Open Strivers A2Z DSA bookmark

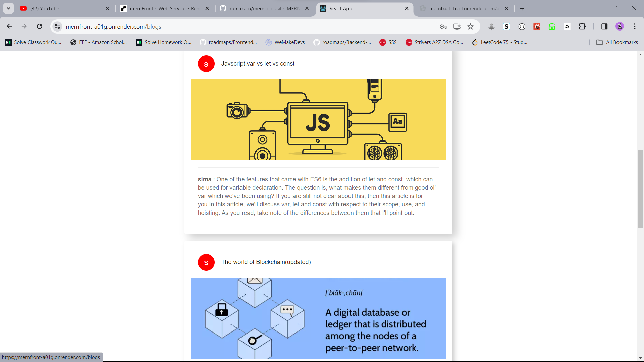434,42
